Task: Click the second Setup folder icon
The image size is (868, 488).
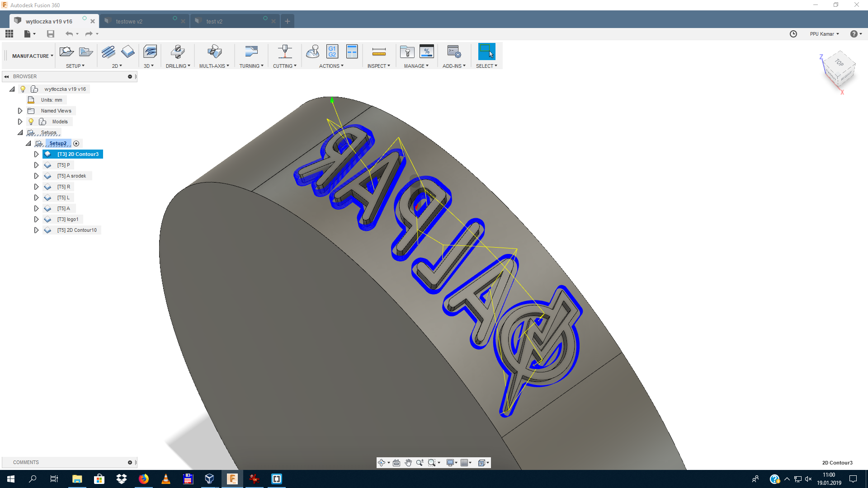Action: coord(85,52)
